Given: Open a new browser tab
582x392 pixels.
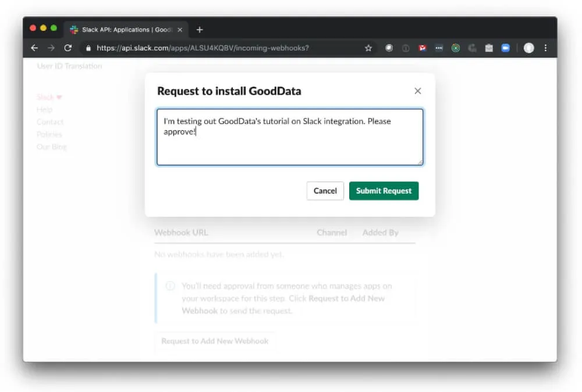Looking at the screenshot, I should point(200,29).
